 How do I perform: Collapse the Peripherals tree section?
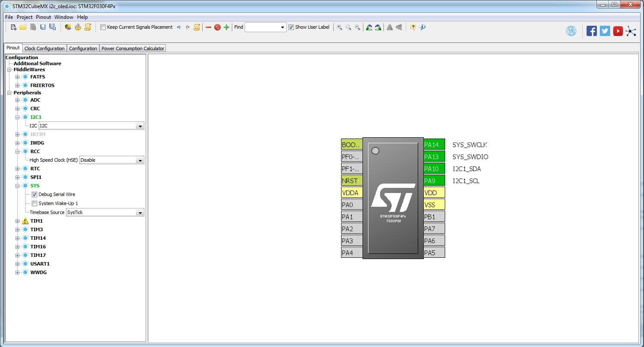coord(9,93)
